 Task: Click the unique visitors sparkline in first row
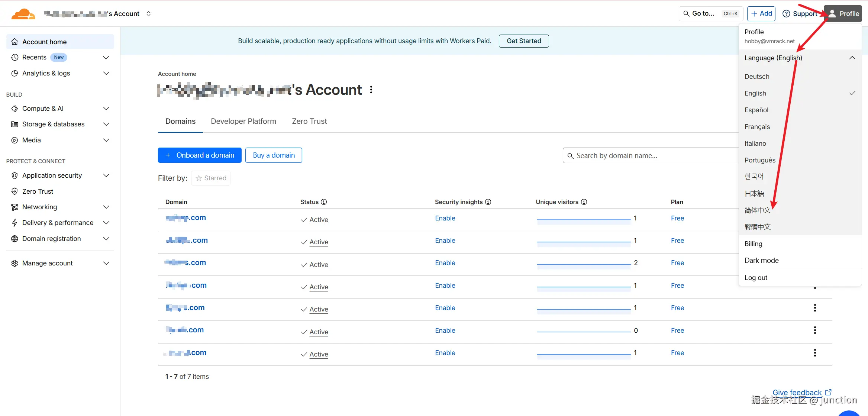[x=584, y=219]
